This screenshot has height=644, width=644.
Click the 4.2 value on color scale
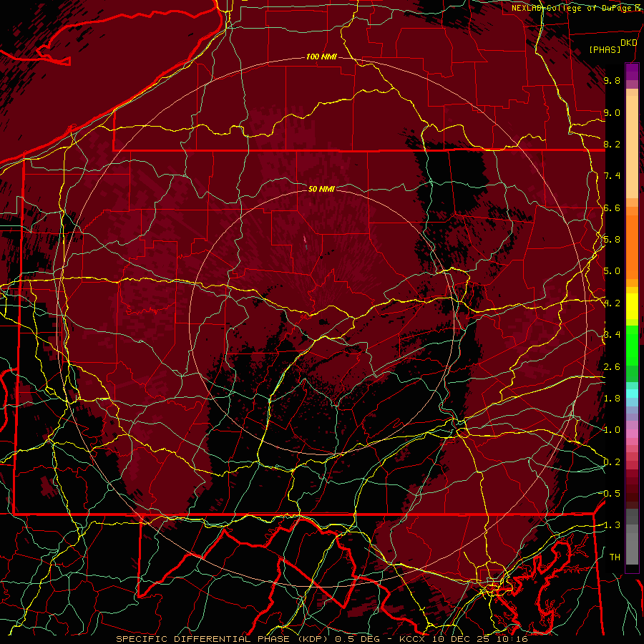[612, 303]
